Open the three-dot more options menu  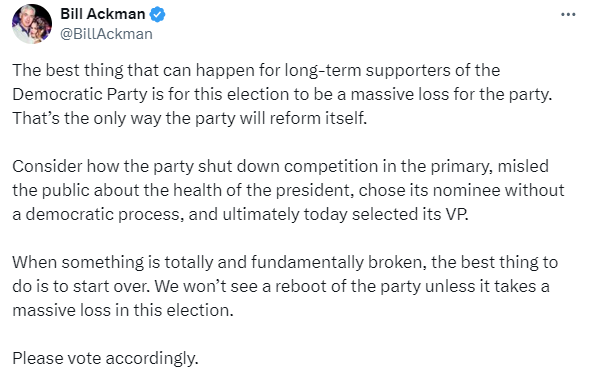(x=568, y=15)
